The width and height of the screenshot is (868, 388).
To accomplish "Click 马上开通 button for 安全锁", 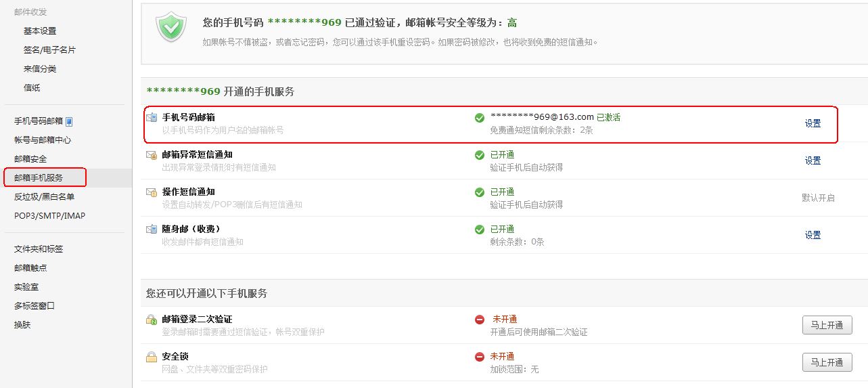I will coord(827,362).
